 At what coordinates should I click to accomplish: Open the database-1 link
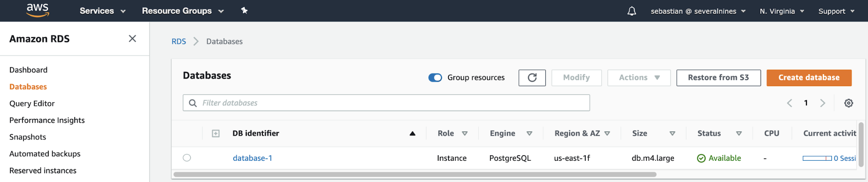(252, 158)
